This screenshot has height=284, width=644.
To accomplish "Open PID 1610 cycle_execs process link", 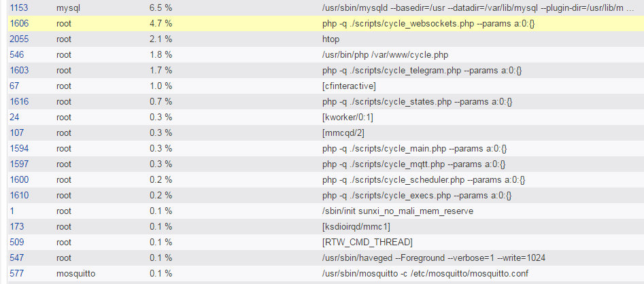I will click(19, 195).
